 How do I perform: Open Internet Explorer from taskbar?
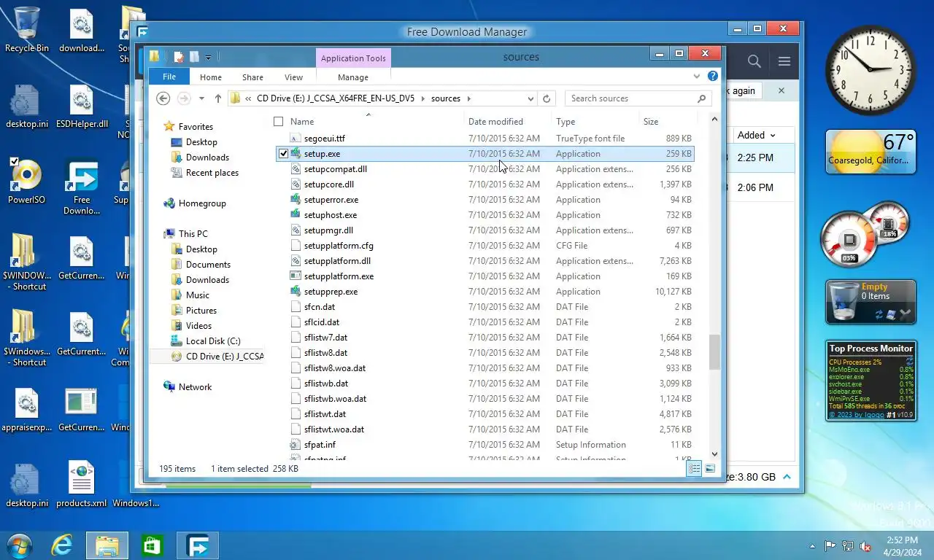point(62,545)
